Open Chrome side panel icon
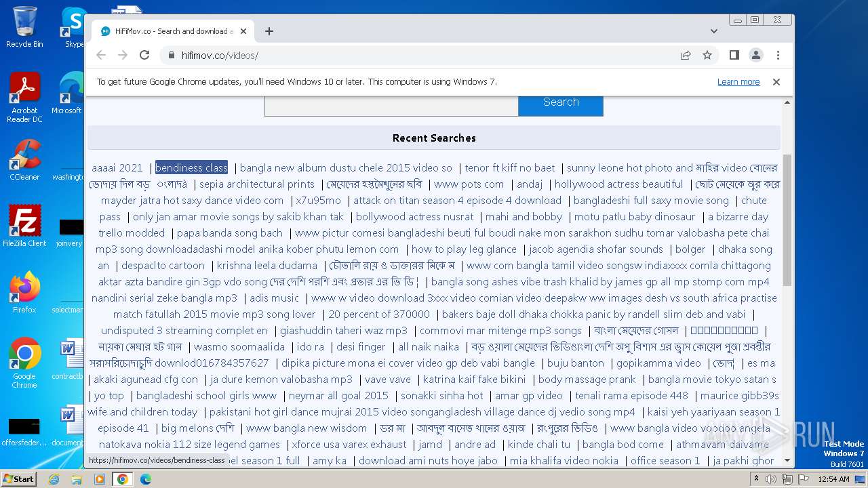Screen dimensions: 868x488 pyautogui.click(x=734, y=55)
